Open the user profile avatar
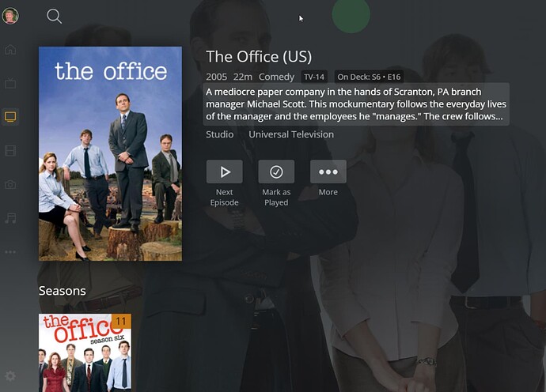Image resolution: width=546 pixels, height=392 pixels. coord(10,16)
